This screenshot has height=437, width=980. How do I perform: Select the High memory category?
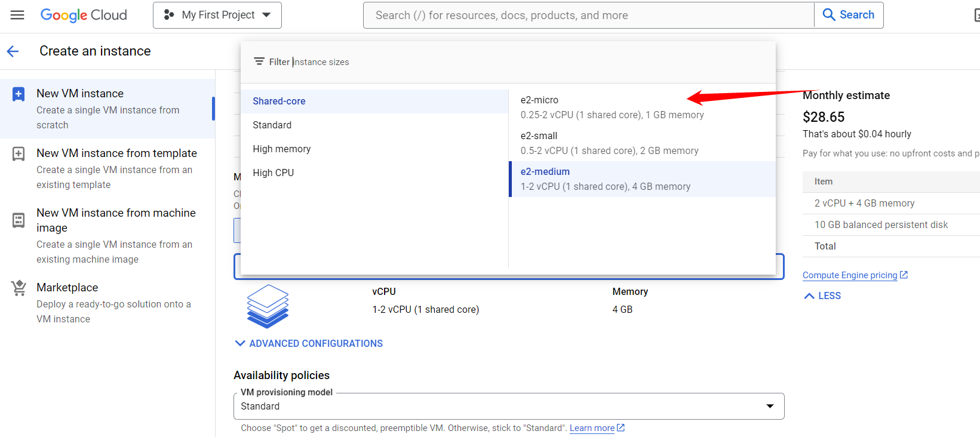pos(374,149)
